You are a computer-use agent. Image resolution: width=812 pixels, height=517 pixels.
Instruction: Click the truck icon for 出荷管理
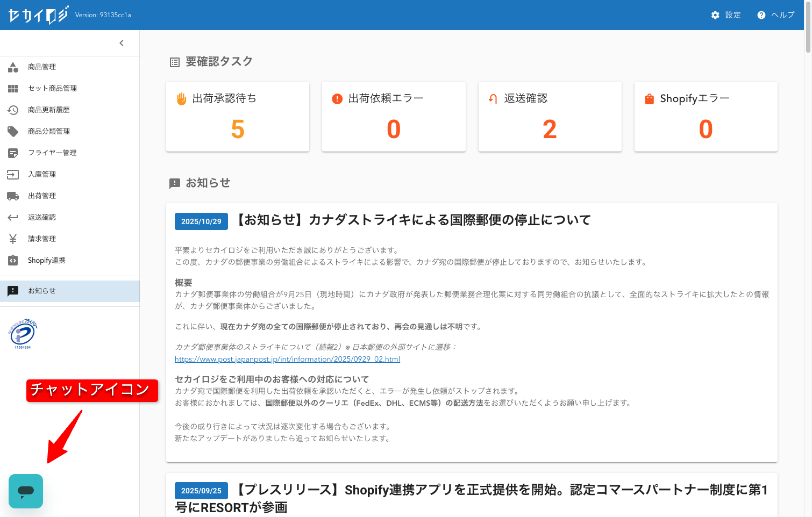(13, 196)
